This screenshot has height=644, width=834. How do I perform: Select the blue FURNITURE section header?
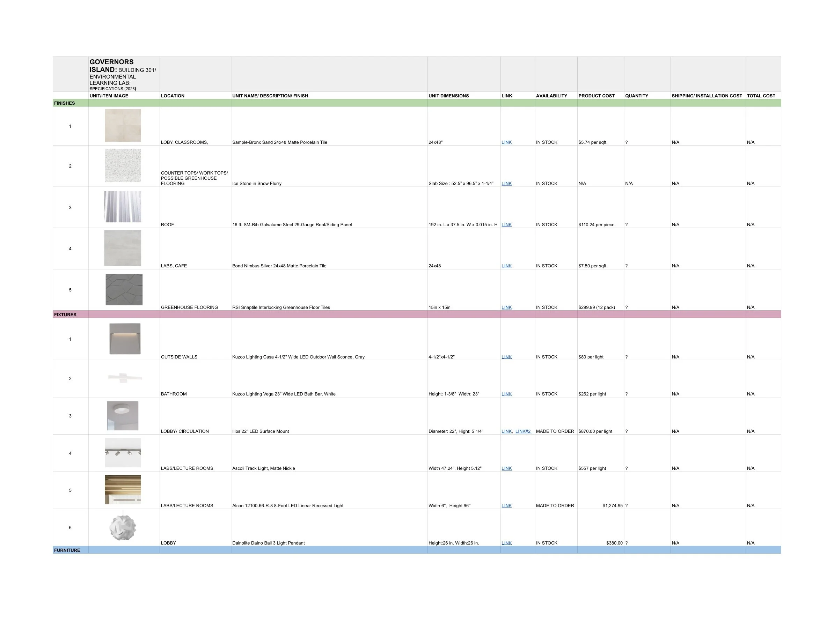[67, 550]
